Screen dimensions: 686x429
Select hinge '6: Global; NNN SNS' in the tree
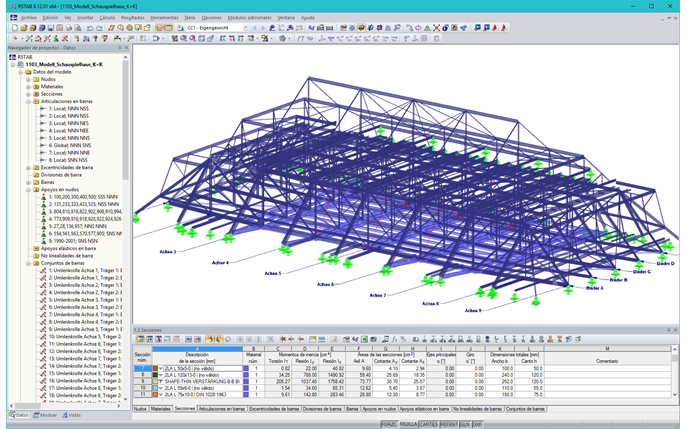click(70, 146)
